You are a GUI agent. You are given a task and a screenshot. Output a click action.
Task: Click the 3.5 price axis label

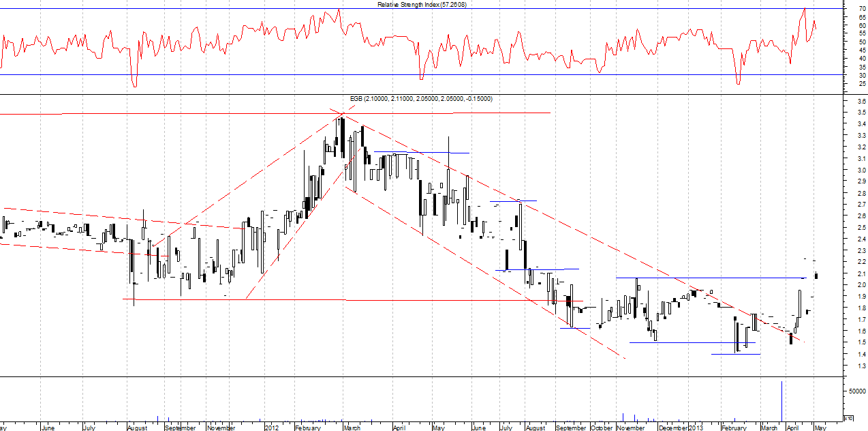[x=861, y=113]
